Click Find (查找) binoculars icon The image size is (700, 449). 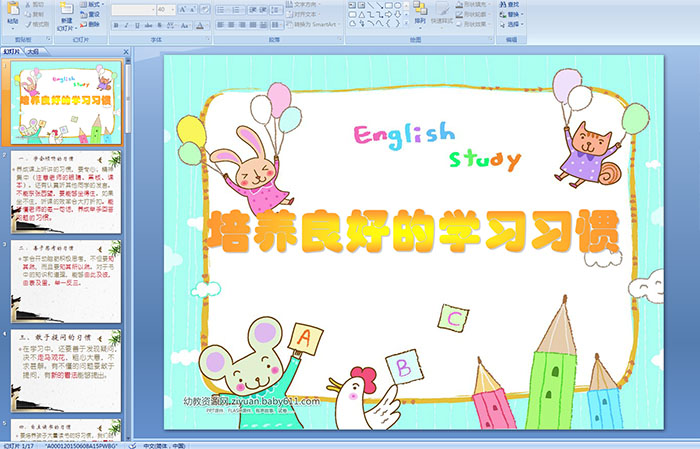tap(501, 4)
